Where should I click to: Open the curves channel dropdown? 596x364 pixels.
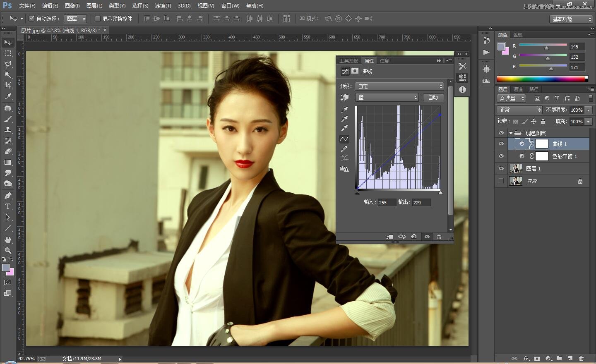(x=387, y=97)
